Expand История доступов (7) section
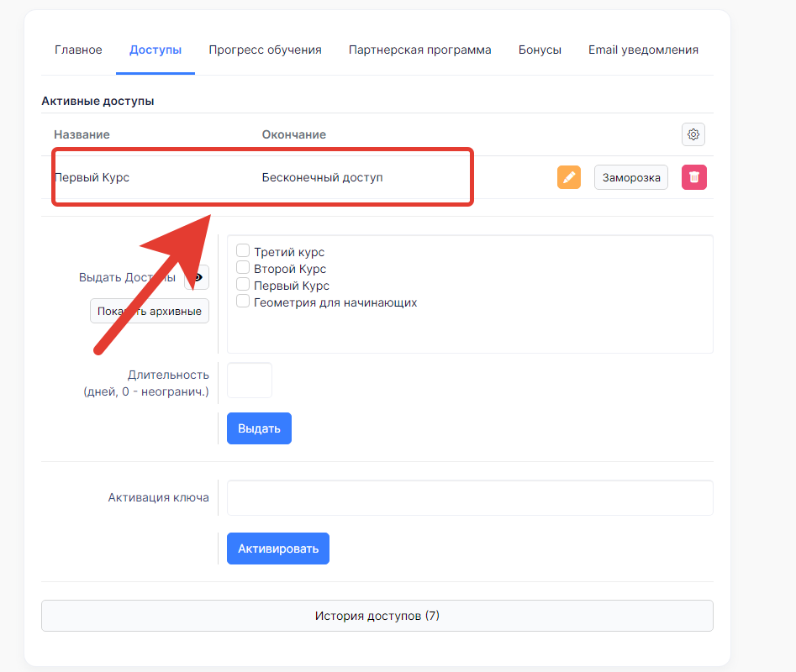 point(377,616)
